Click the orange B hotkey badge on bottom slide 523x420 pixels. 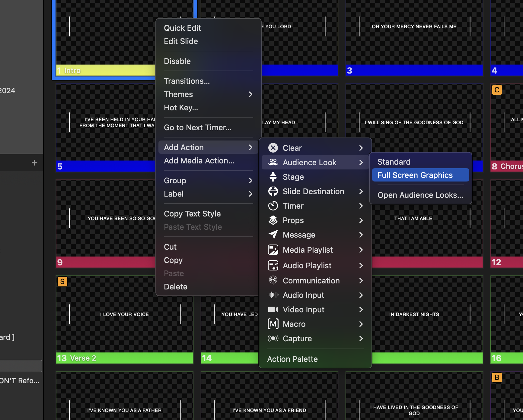(x=497, y=377)
